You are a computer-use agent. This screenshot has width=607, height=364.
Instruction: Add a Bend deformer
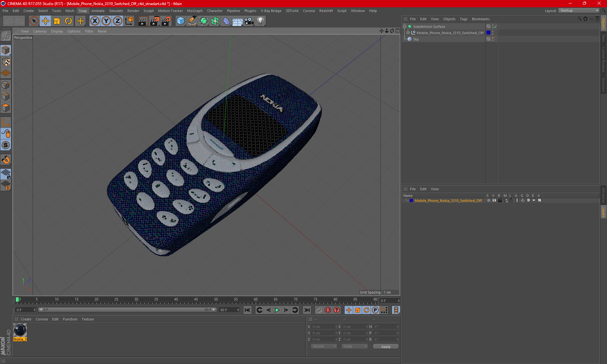(x=226, y=21)
